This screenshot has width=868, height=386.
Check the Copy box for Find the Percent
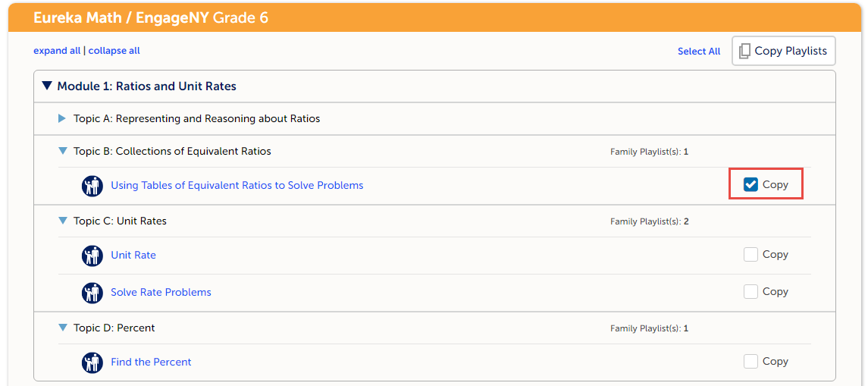750,362
